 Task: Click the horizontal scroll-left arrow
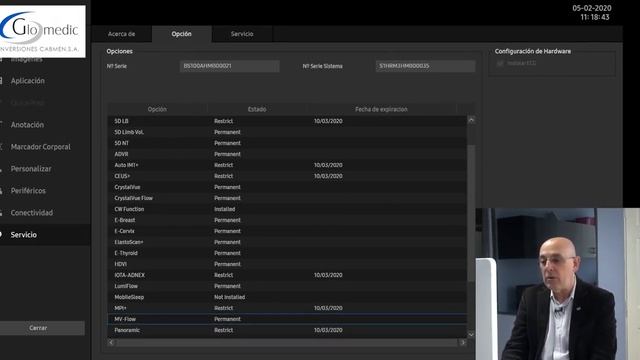tap(111, 342)
